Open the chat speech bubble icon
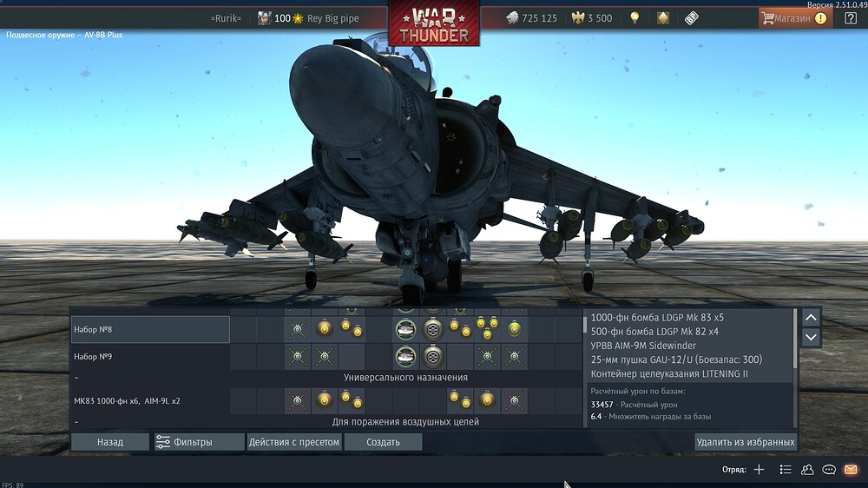This screenshot has width=868, height=488. (829, 469)
